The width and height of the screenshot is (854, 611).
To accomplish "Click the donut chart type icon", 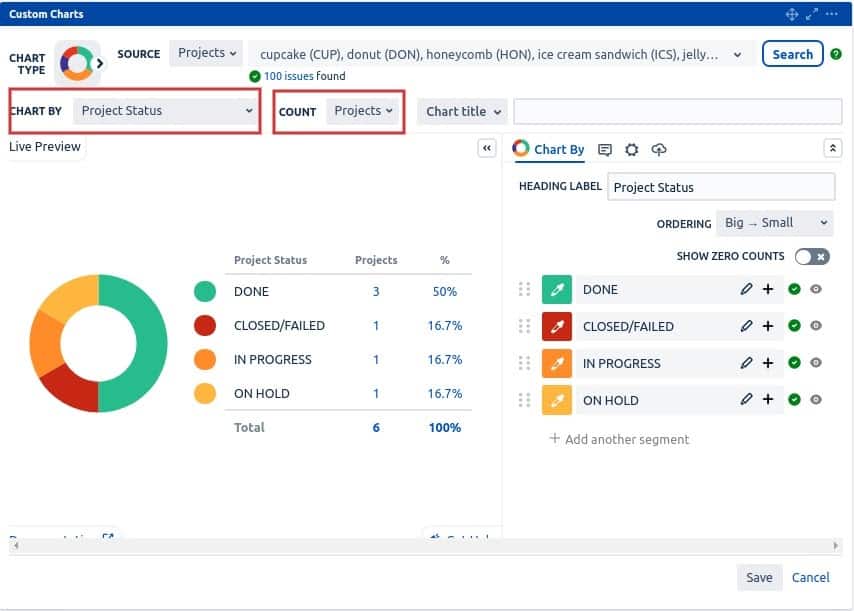I will [x=77, y=63].
